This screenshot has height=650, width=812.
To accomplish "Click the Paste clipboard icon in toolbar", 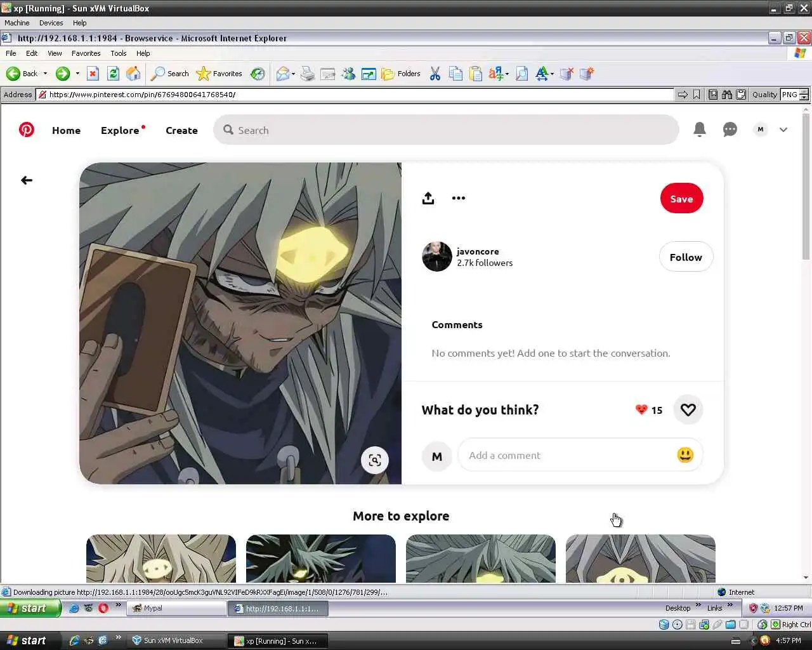I will tap(476, 74).
